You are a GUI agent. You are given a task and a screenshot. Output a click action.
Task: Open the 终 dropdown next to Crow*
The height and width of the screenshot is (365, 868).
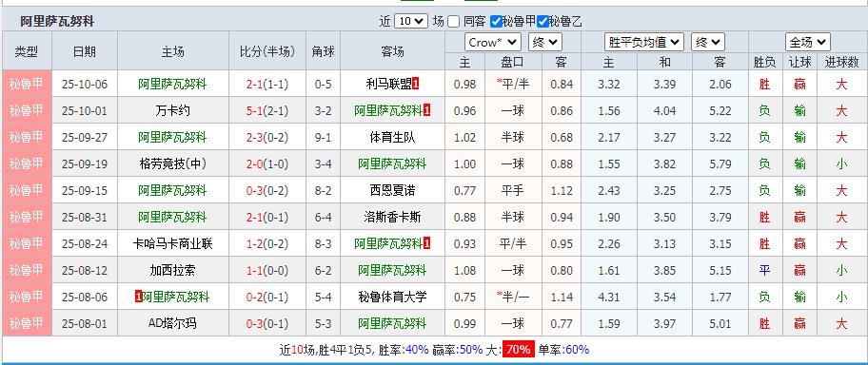[545, 42]
